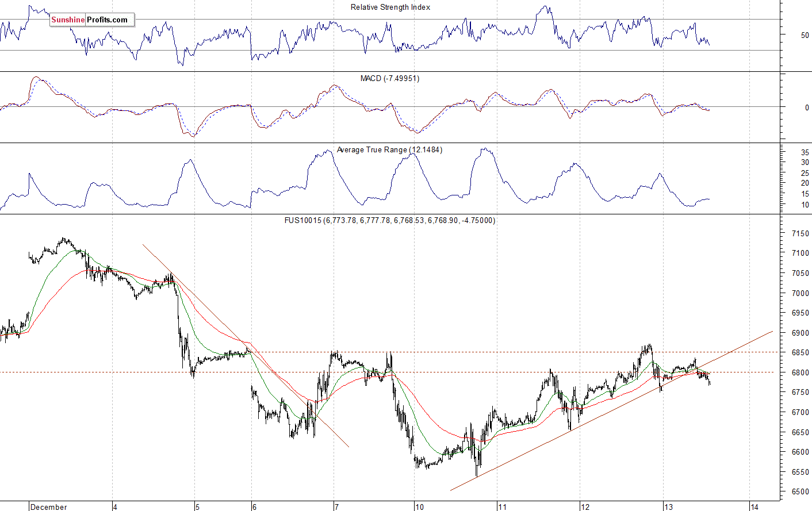Click the SunshineProfits.com logo

92,20
